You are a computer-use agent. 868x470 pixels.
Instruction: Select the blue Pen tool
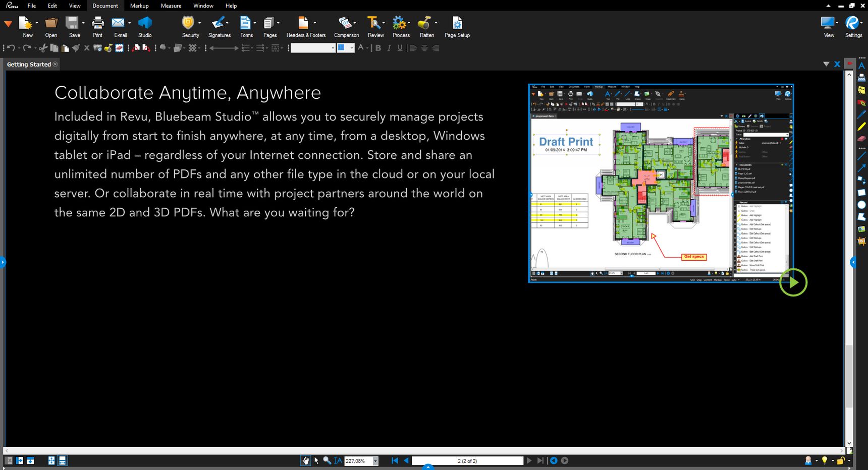pos(862,114)
